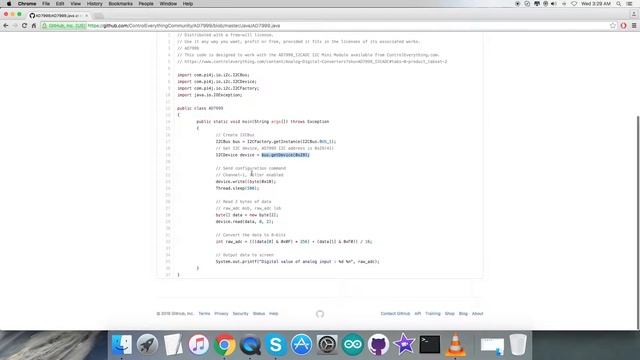Viewport: 640px width, 360px height.
Task: Open Skype from the dock
Action: point(276,345)
